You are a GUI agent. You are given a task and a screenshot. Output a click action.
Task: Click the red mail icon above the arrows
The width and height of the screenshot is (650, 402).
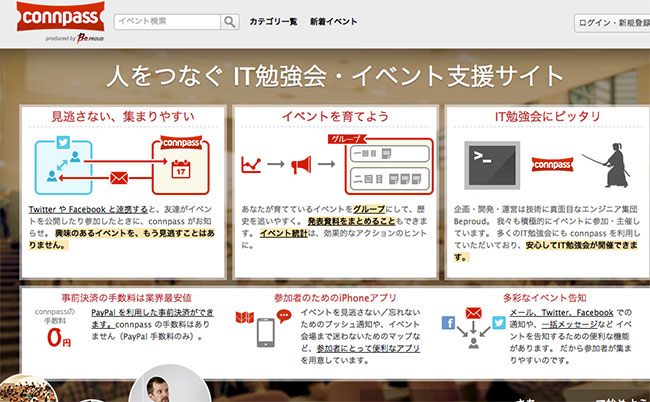click(473, 313)
